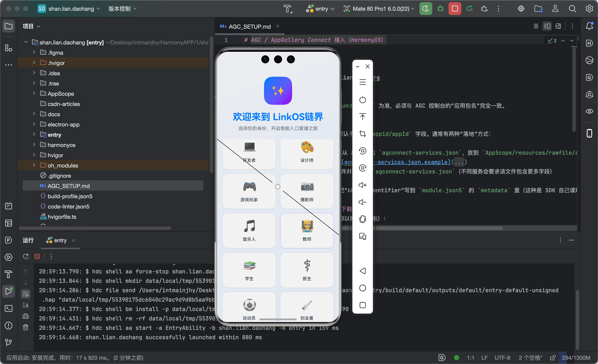This screenshot has width=598, height=364.
Task: Expand the AppScope folder
Action: (34, 93)
